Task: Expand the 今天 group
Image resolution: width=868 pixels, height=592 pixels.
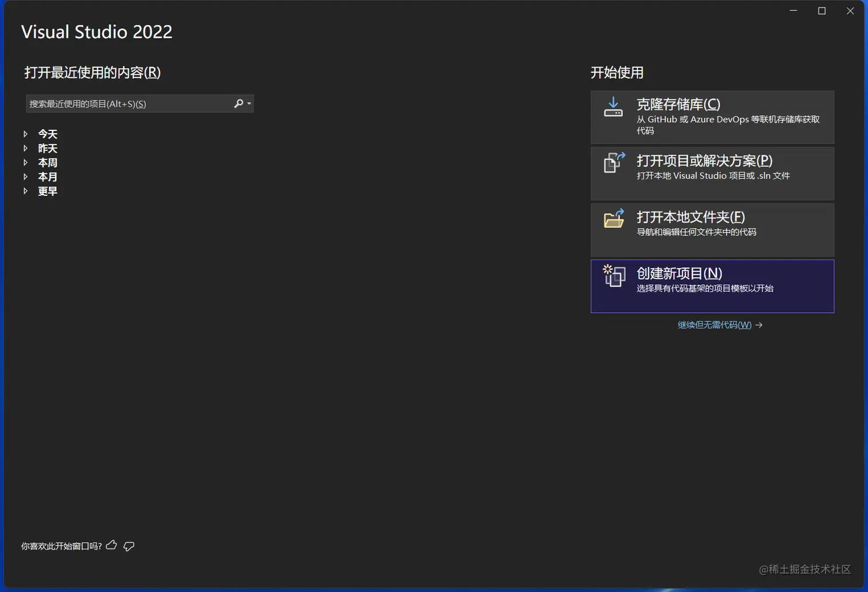Action: point(25,134)
